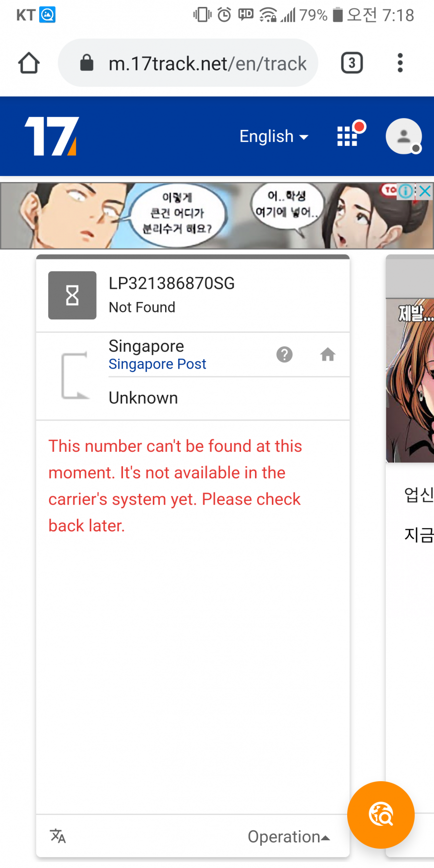The height and width of the screenshot is (868, 434).
Task: Open the Chrome three-dot overflow menu
Action: (x=400, y=63)
